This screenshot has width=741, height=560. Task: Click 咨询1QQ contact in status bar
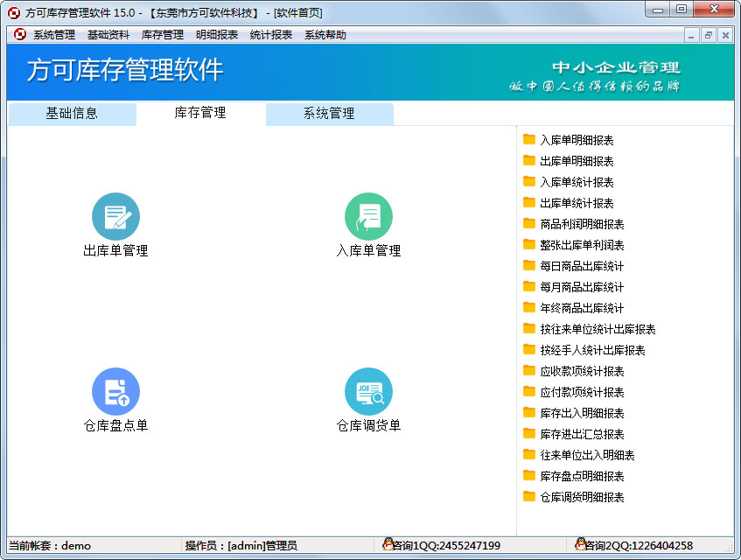tap(442, 546)
